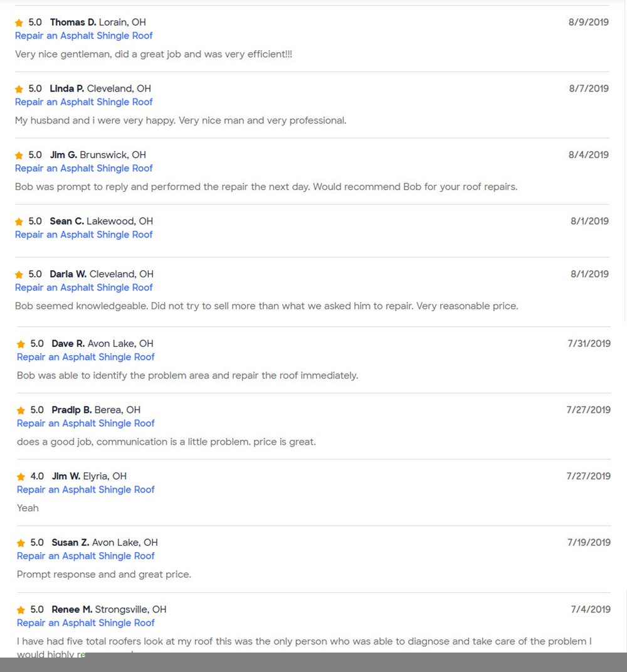Click the 4.0 star icon beside Jim W.
The width and height of the screenshot is (627, 672).
(x=21, y=477)
